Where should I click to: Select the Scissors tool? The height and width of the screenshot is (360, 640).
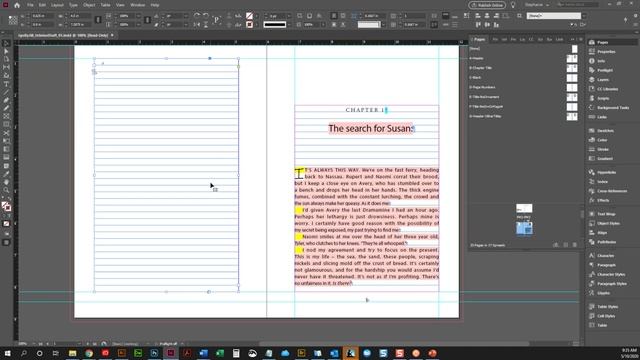pos(6,133)
